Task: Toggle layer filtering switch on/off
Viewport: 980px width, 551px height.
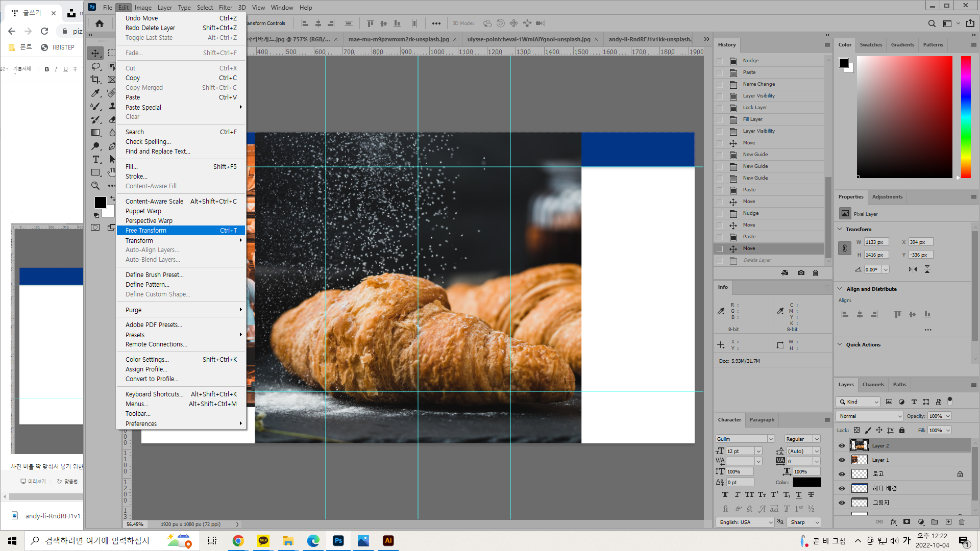Action: 950,401
